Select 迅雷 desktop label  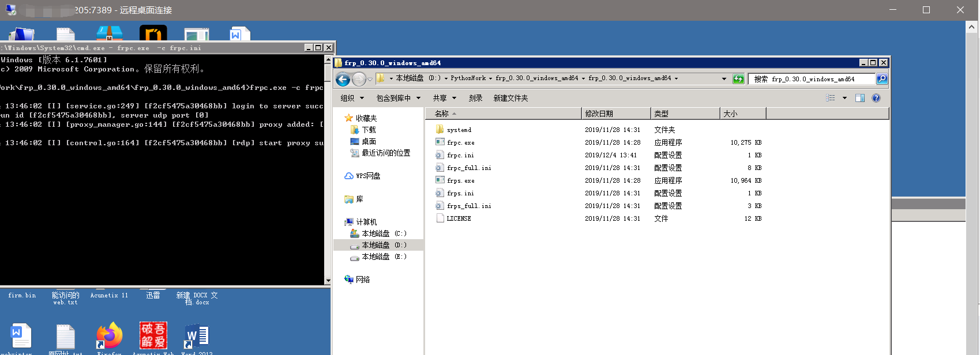click(153, 295)
